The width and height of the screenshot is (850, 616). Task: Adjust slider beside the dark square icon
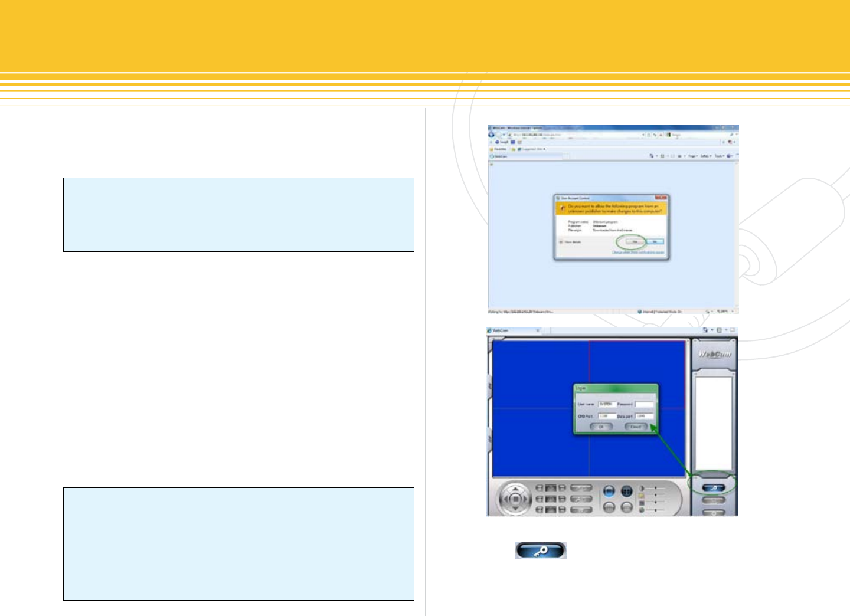tap(655, 503)
